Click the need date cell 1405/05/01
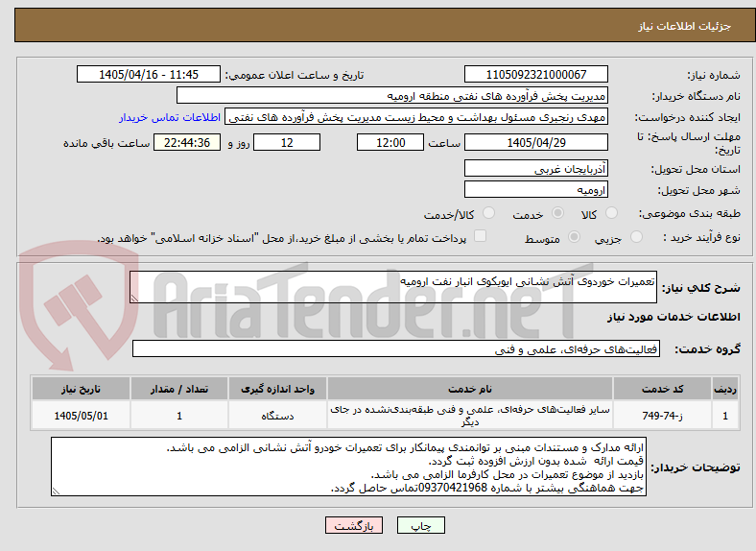 point(81,415)
